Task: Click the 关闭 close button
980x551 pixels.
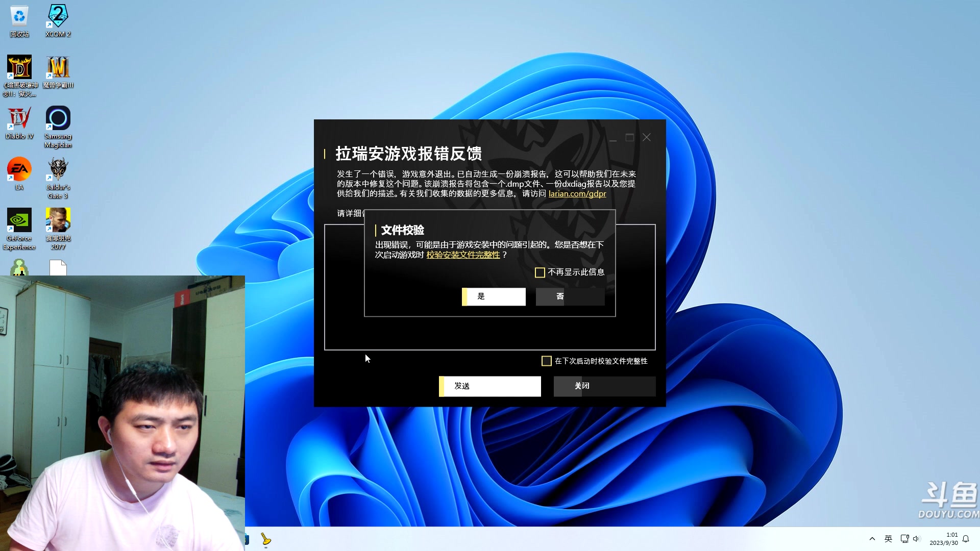Action: coord(605,386)
